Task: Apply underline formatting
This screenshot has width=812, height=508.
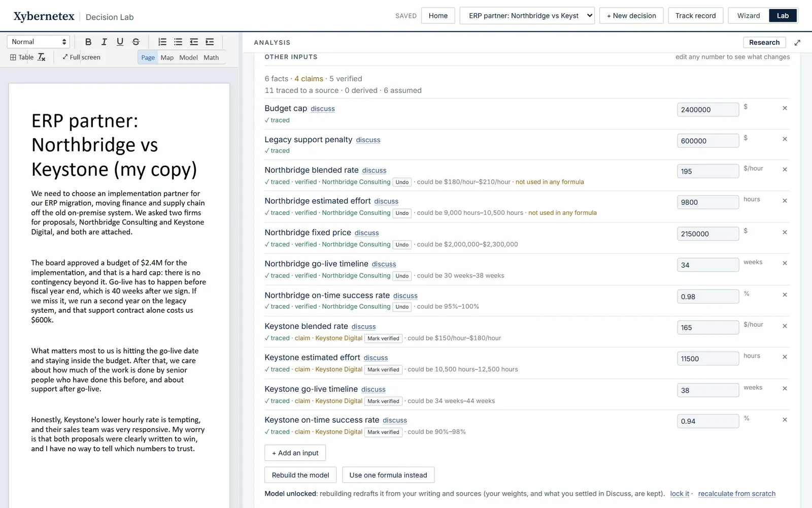Action: 120,42
